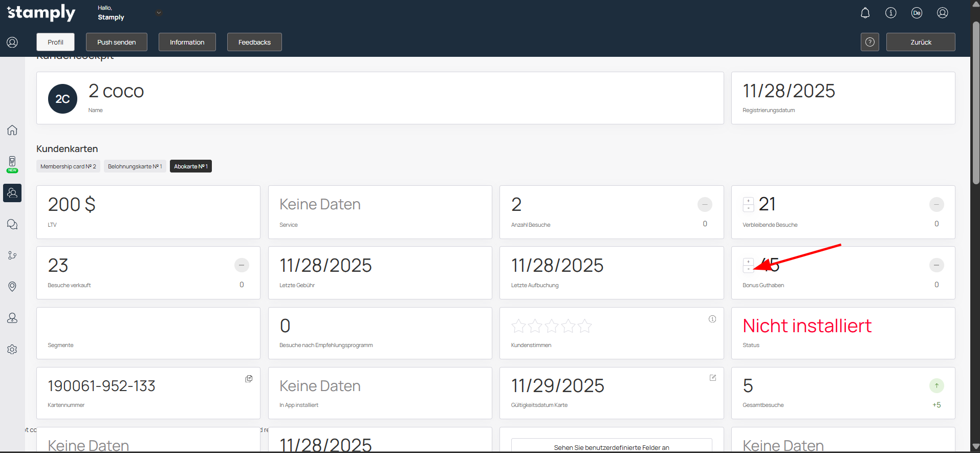980x453 pixels.
Task: Click the Zurück button
Action: (x=920, y=42)
